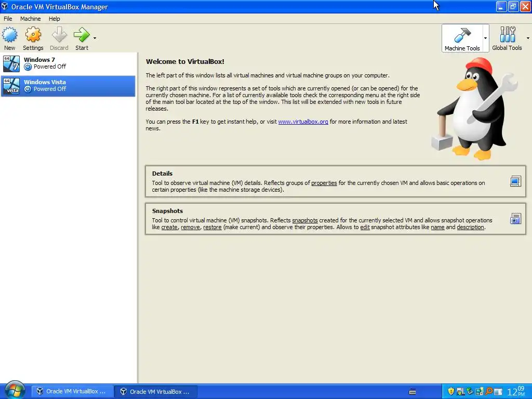Click the on-screen keyboard taskbar icon

point(413,392)
